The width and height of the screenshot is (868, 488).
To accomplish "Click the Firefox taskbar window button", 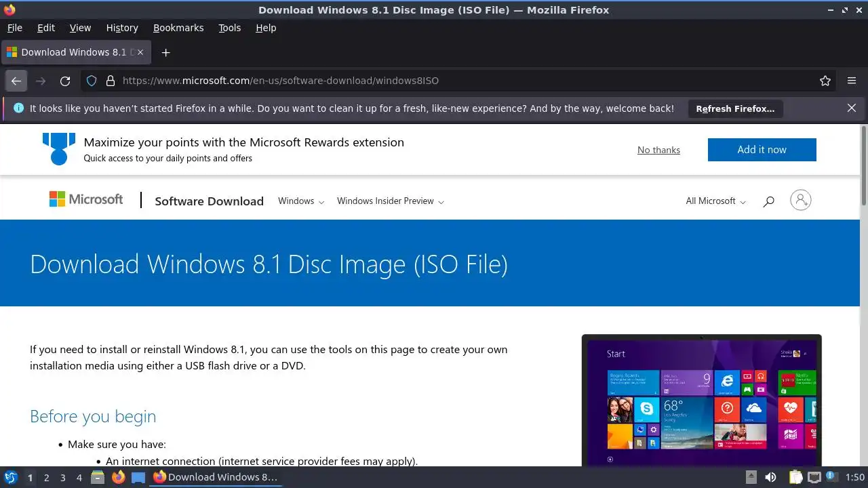I will (216, 477).
